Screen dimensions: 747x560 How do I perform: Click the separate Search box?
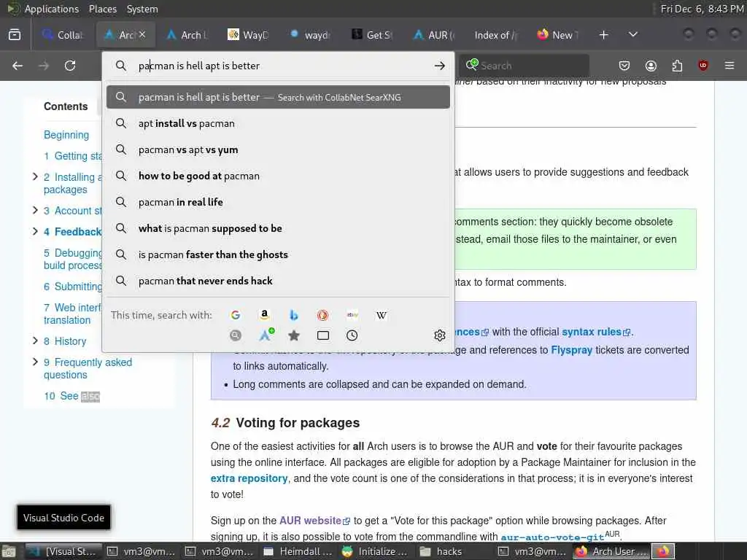click(524, 66)
